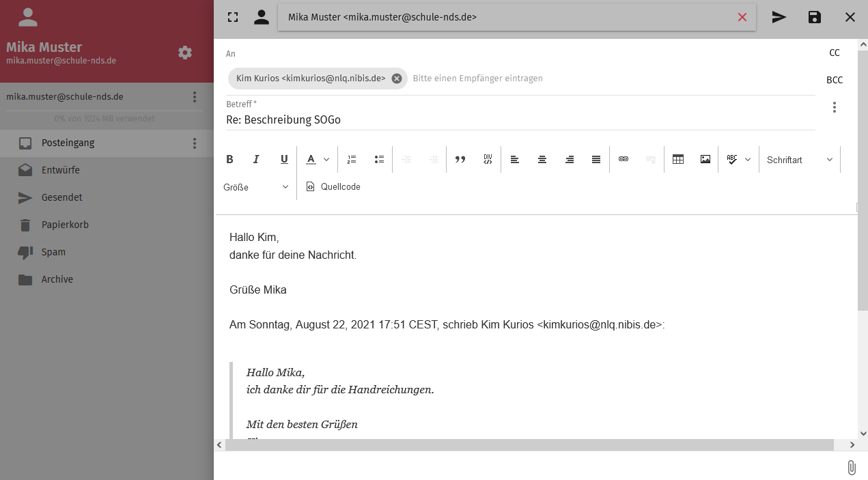Insert a table into the message
The height and width of the screenshot is (480, 868).
click(678, 159)
